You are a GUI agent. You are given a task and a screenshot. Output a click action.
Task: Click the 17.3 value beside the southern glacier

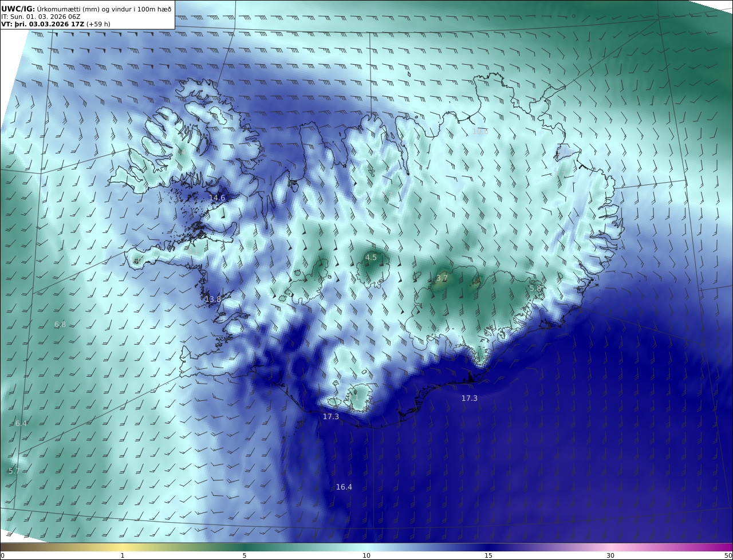point(331,416)
